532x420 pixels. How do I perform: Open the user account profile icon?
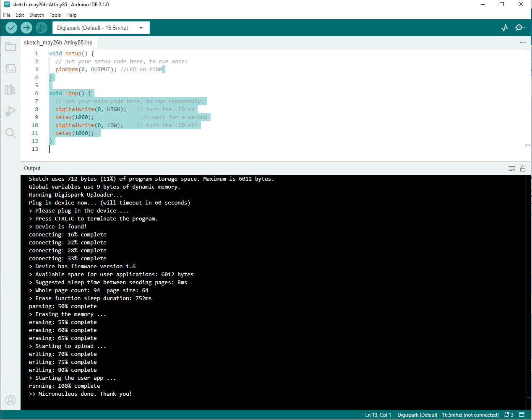tap(10, 400)
